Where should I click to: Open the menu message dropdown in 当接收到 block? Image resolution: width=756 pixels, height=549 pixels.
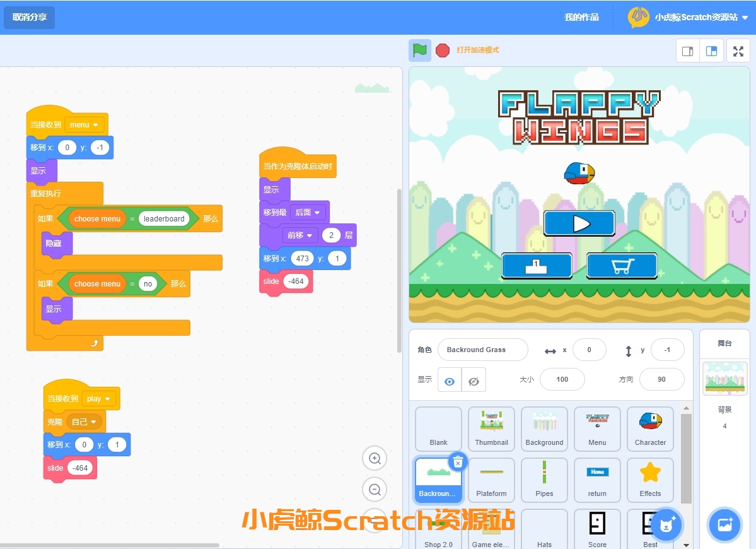click(83, 125)
